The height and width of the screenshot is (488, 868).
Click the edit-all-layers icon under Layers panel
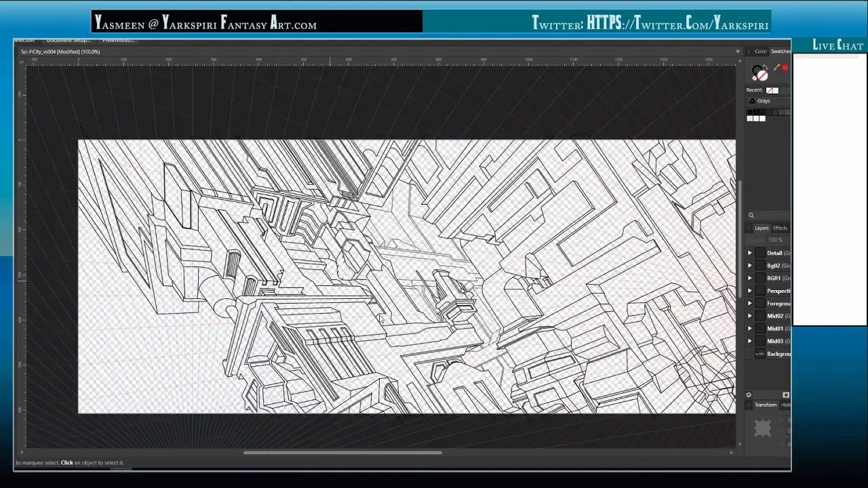point(749,395)
